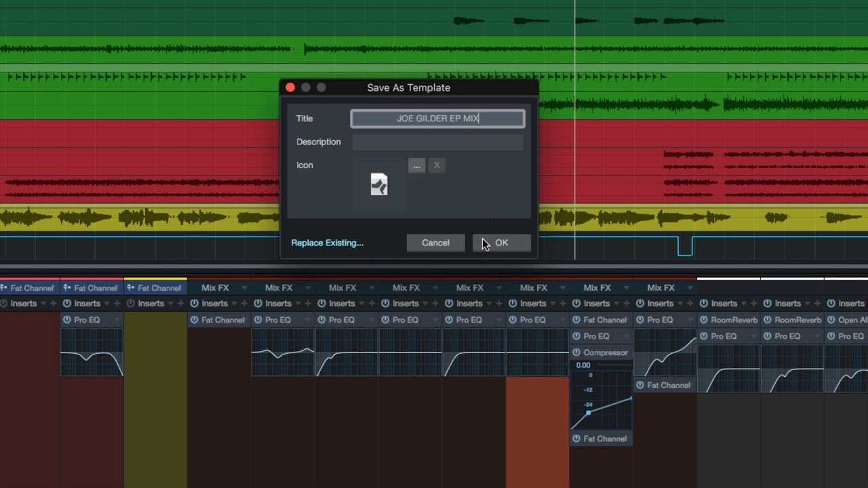This screenshot has height=488, width=868.
Task: Toggle Pro EQ power in channel left of yellow channel
Action: coord(66,320)
